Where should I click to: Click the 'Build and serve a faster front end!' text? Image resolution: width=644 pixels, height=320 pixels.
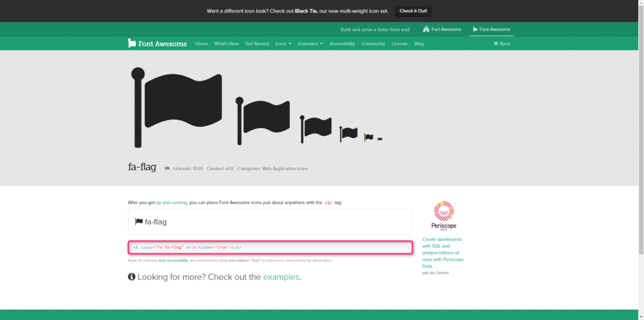click(x=375, y=30)
